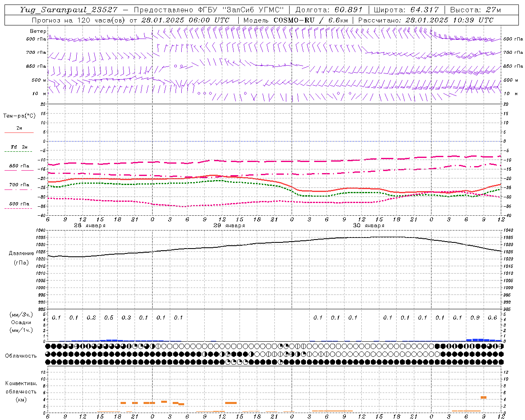This screenshot has width=525, height=420.
Task: Click the 'Td 2м' dew point legend entry
Action: click(x=19, y=147)
